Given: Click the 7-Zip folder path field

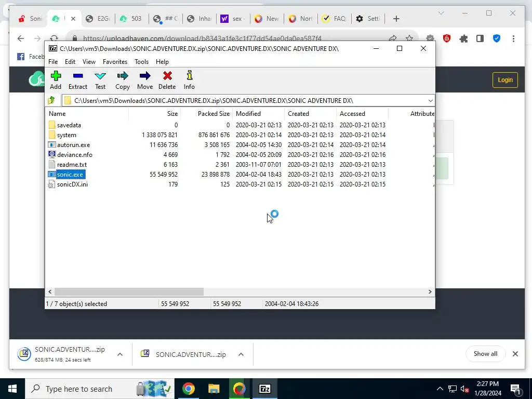Looking at the screenshot, I should click(x=248, y=100).
